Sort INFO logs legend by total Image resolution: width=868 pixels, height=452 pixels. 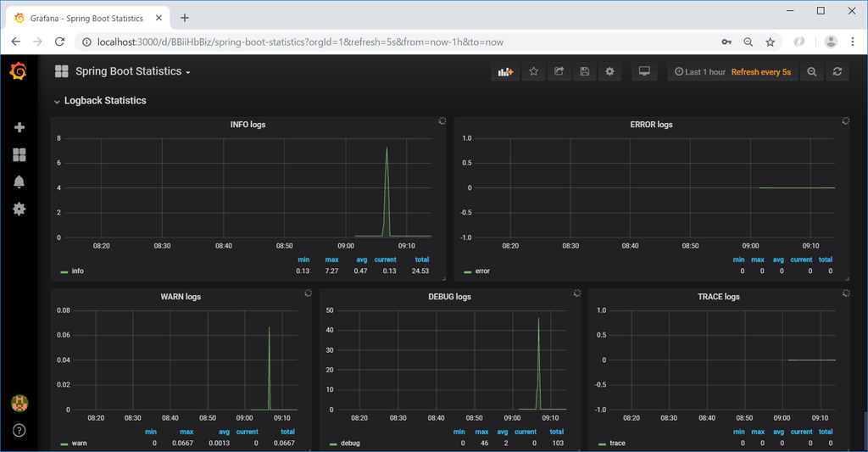[x=422, y=259]
